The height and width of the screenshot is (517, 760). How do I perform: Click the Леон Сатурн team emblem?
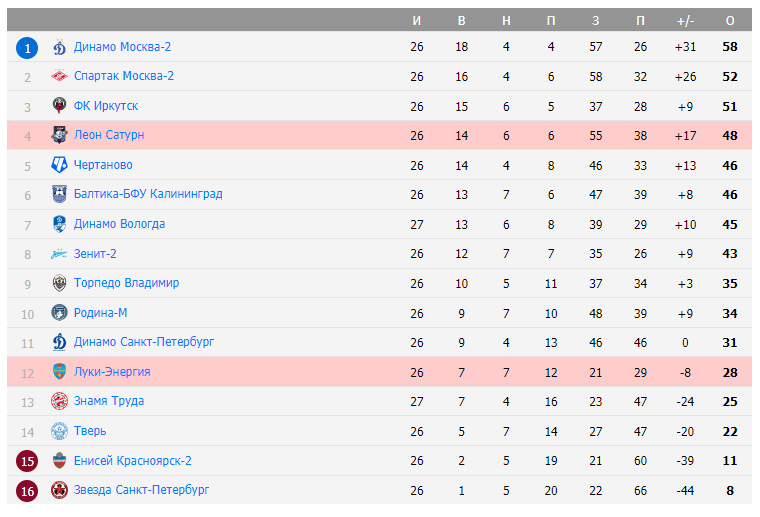(59, 135)
